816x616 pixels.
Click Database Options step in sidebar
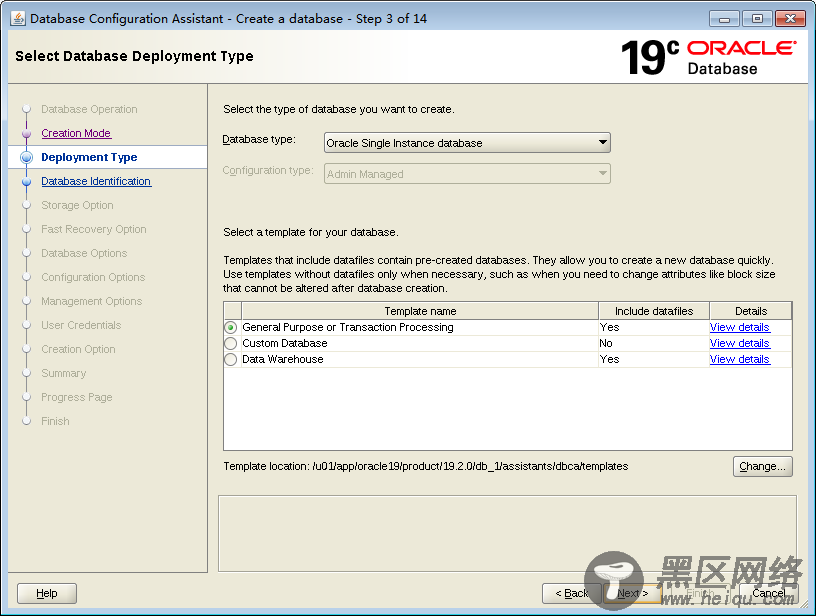(x=84, y=253)
